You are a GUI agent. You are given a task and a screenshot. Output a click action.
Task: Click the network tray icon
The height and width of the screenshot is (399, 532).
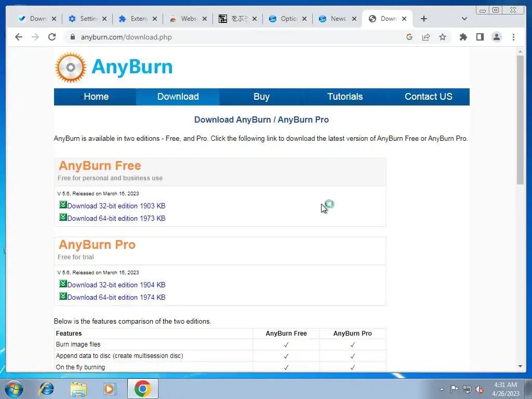point(467,389)
